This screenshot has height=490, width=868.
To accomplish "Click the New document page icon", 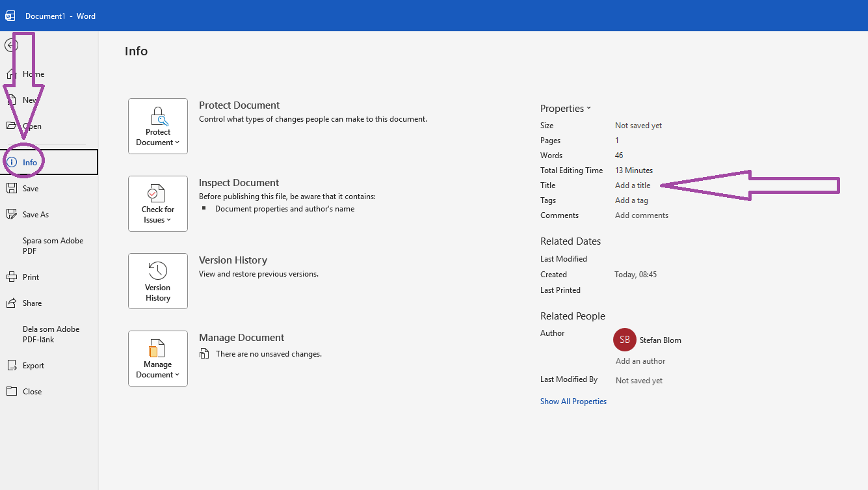I will 11,100.
